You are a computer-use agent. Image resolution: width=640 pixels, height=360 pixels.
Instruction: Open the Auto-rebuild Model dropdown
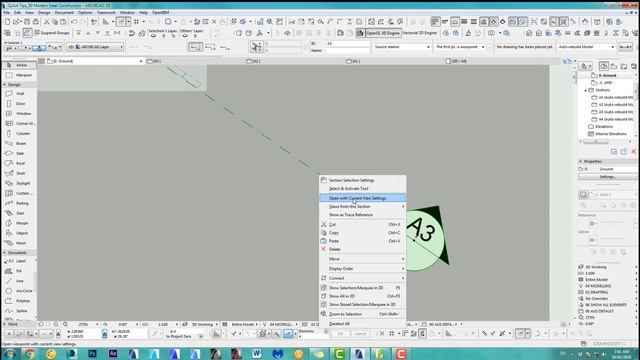(x=586, y=47)
